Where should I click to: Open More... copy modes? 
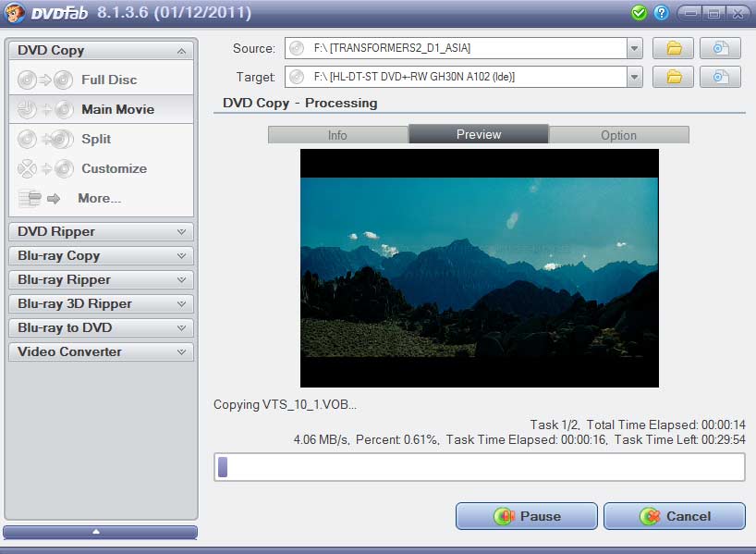[102, 198]
